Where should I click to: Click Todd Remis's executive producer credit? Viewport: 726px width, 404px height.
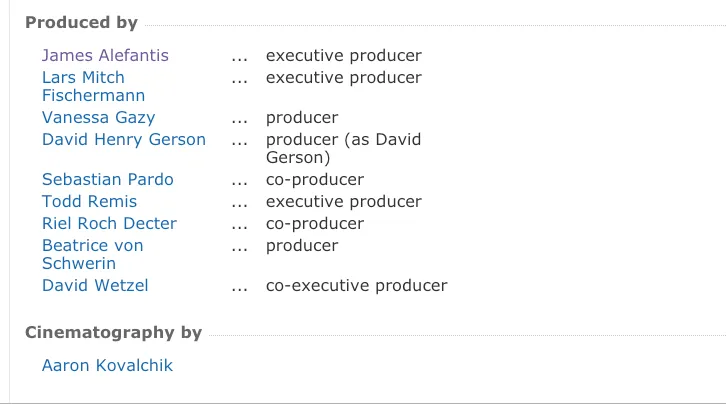(x=344, y=202)
